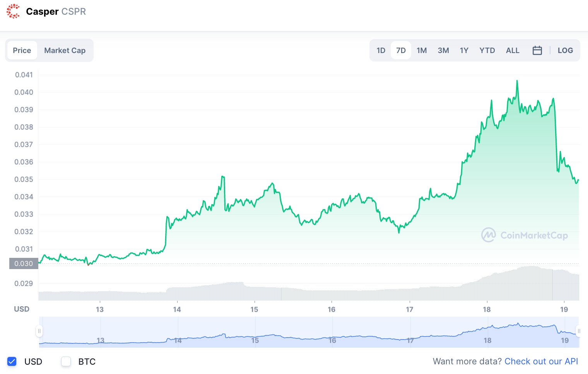Image resolution: width=588 pixels, height=374 pixels.
Task: Click the x-axis date label 15
Action: pyautogui.click(x=254, y=309)
